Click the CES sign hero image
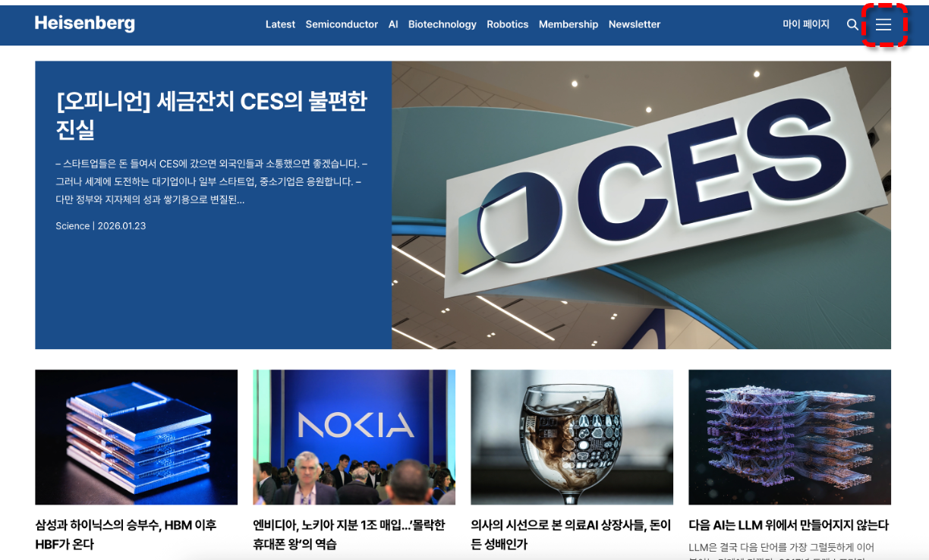 click(641, 205)
